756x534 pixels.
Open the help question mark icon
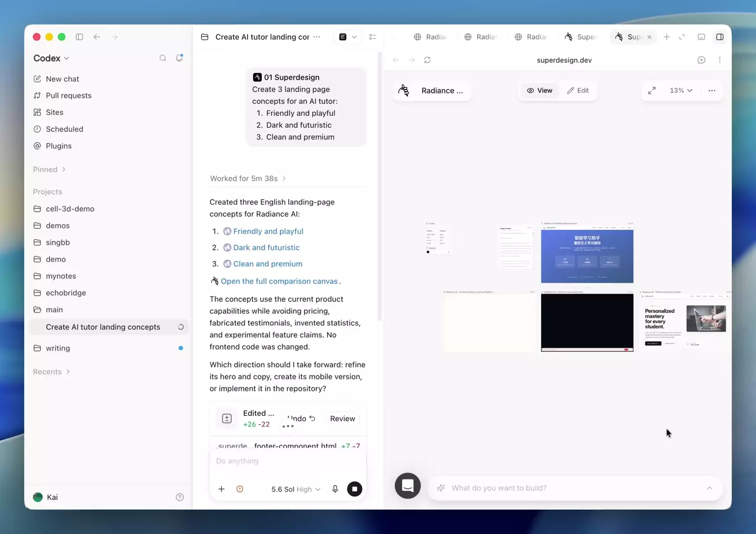click(x=180, y=497)
